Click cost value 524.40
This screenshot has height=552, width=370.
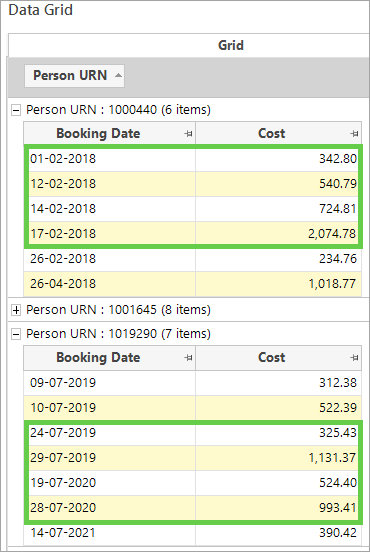338,483
